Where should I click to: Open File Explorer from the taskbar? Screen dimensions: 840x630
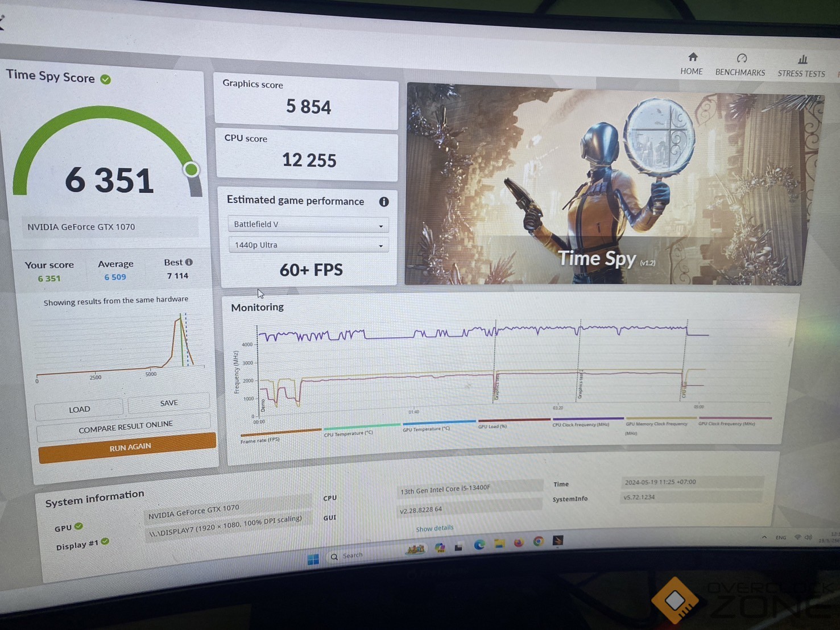(x=499, y=543)
